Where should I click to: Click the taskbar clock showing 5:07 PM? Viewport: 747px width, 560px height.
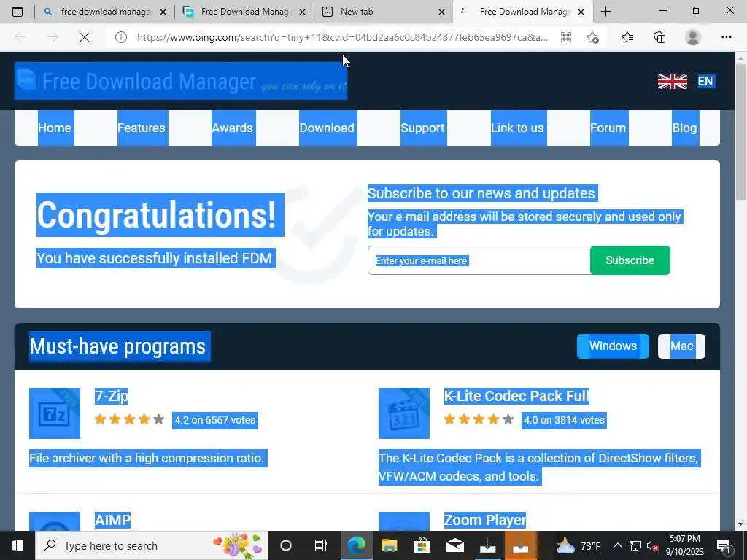(x=684, y=545)
